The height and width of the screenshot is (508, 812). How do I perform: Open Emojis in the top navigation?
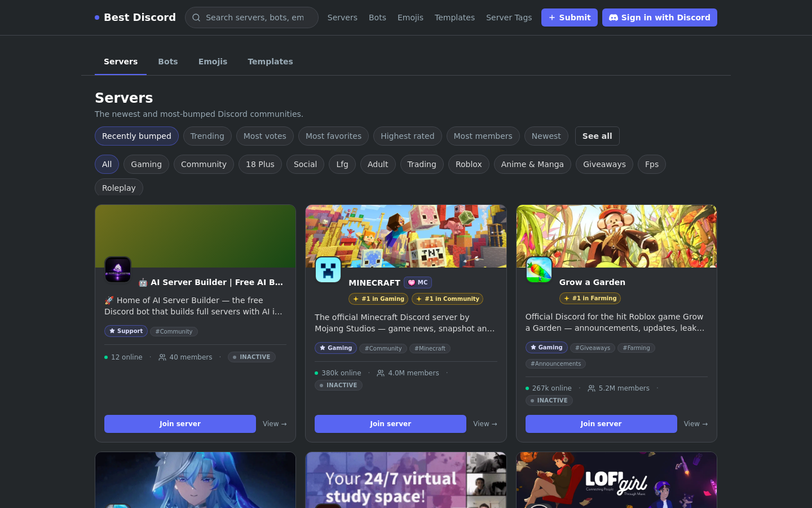click(x=411, y=17)
